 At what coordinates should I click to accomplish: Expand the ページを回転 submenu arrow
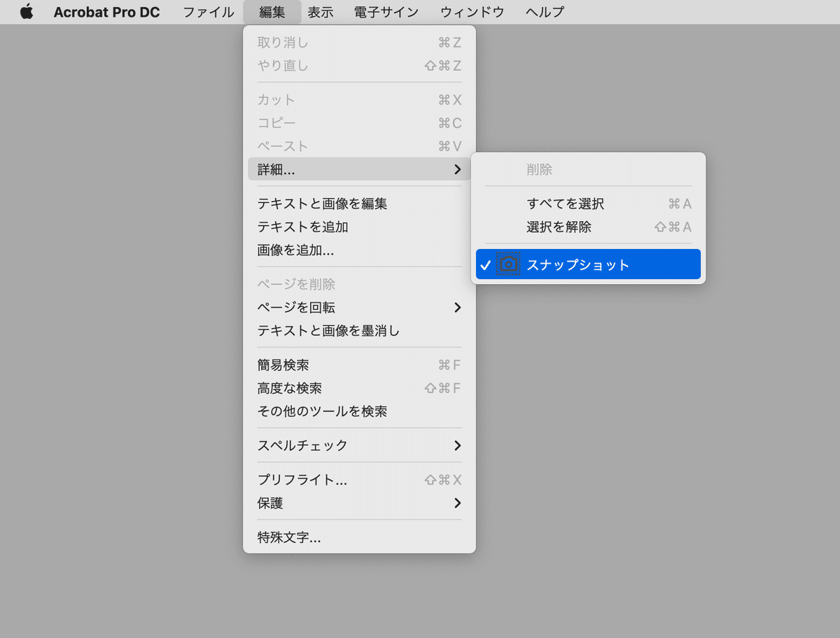coord(457,307)
